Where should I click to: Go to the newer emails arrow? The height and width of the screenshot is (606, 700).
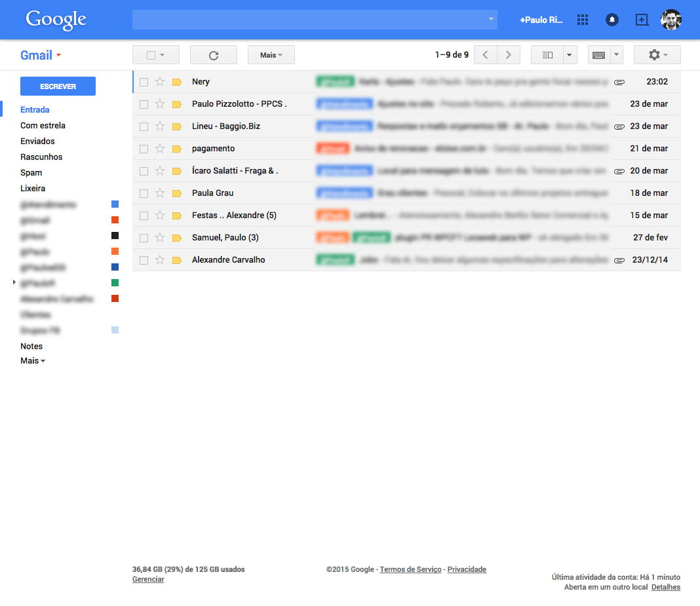485,54
